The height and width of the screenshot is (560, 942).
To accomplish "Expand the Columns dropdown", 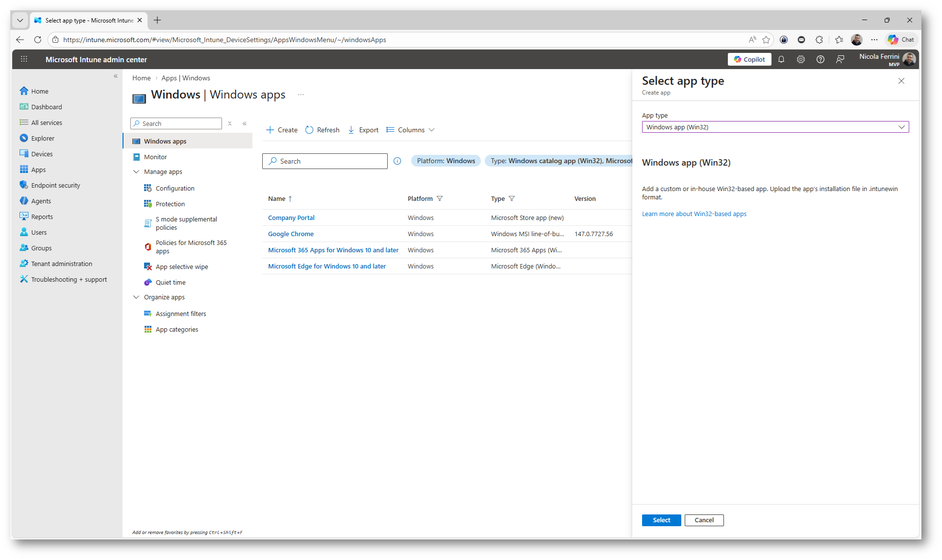I will [x=410, y=130].
